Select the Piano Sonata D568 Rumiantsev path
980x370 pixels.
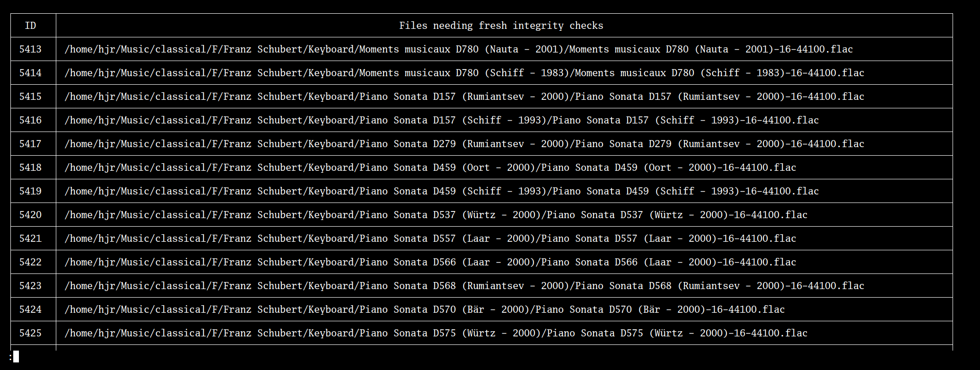[464, 286]
